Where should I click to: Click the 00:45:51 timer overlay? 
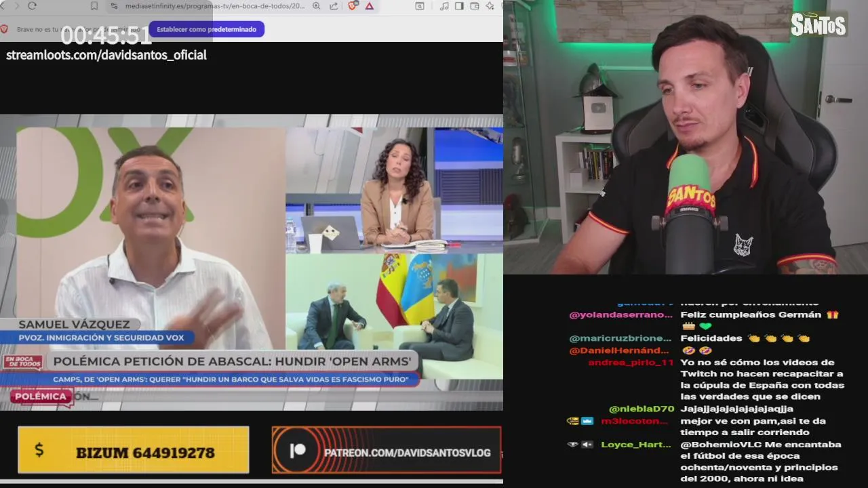[x=106, y=35]
